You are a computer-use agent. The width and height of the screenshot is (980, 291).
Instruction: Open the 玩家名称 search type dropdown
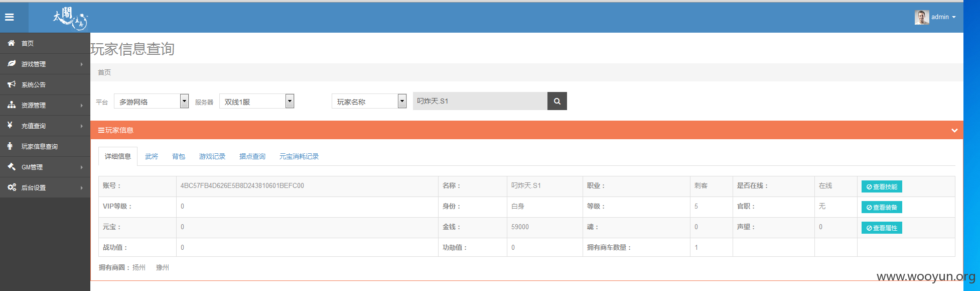pyautogui.click(x=369, y=102)
